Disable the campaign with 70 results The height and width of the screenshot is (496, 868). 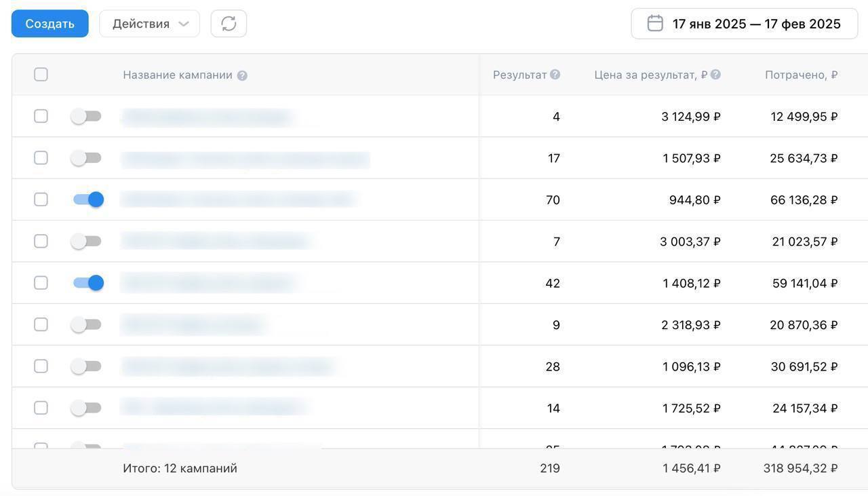[x=88, y=199]
